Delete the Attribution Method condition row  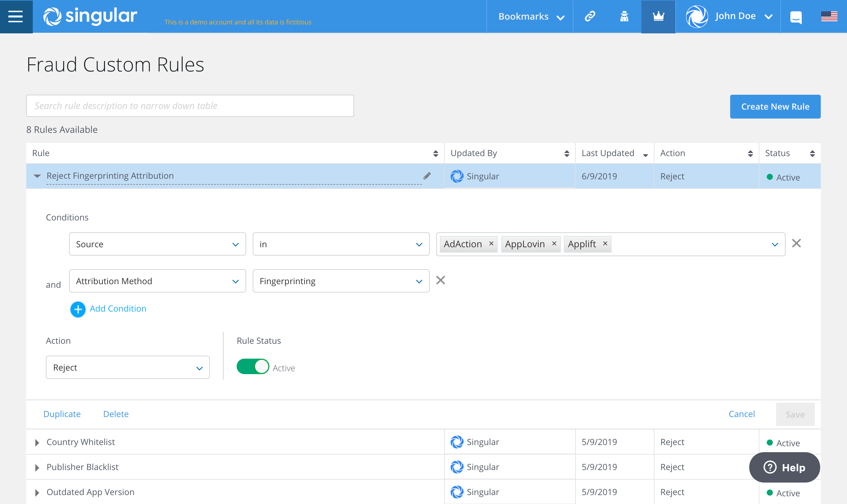(441, 280)
